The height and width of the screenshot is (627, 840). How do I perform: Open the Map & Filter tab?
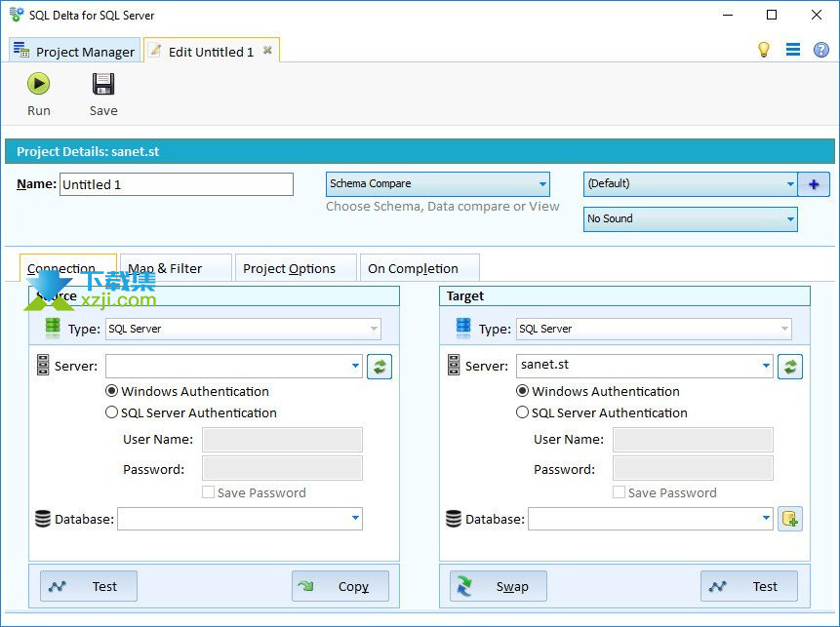[176, 268]
